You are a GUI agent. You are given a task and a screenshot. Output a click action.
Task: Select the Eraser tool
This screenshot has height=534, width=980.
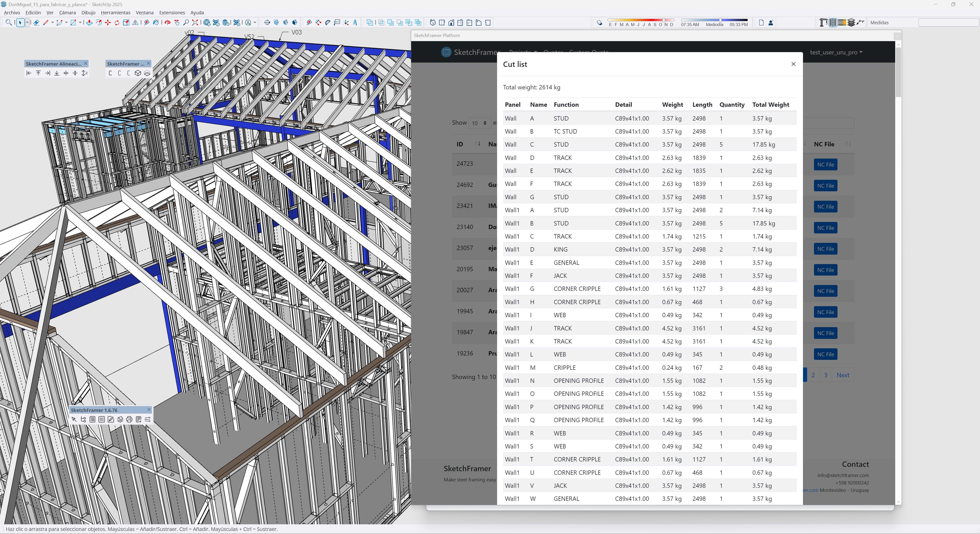tap(36, 23)
